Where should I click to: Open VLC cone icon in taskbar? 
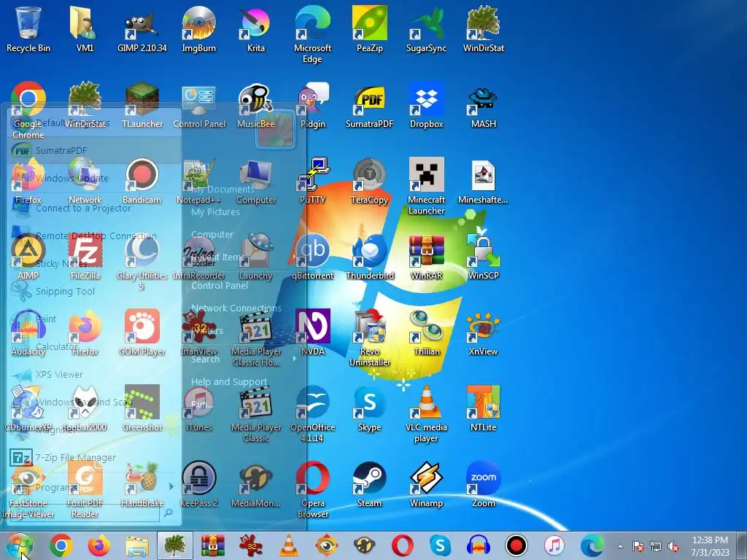coord(289,545)
